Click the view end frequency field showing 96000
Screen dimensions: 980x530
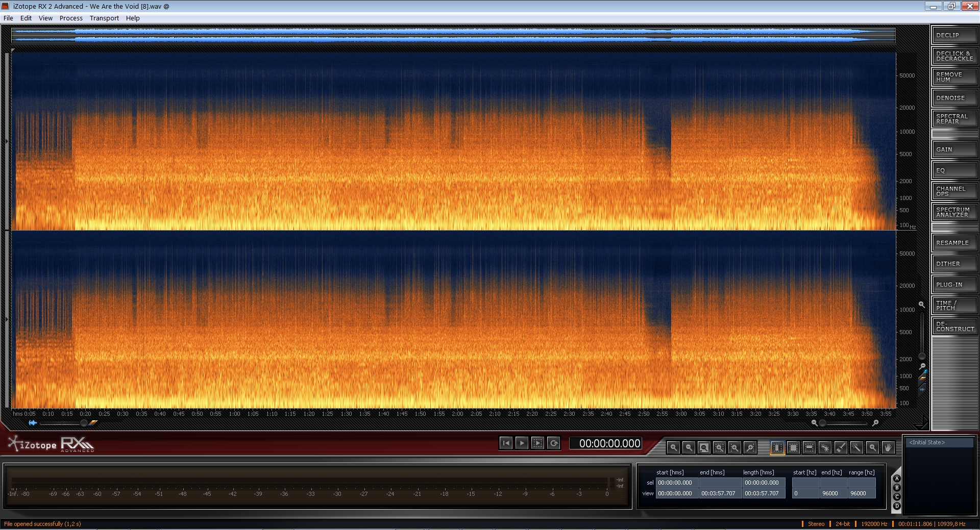tap(833, 493)
